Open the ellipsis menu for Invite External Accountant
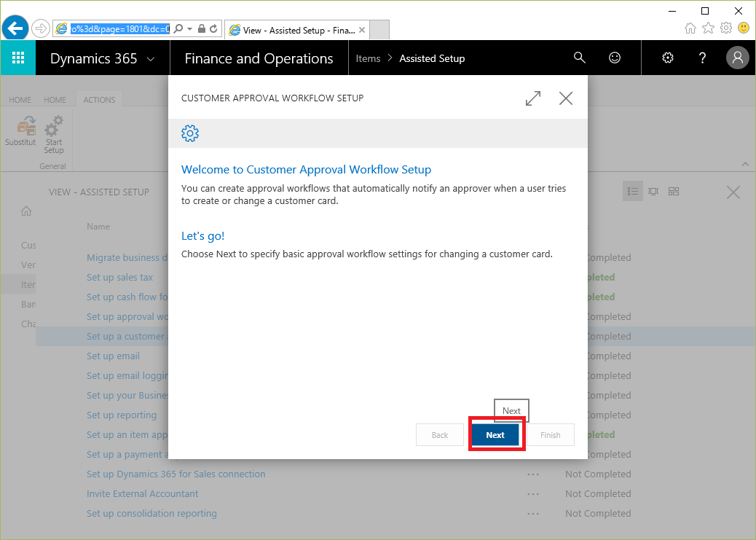Screen dimensions: 756x540 (x=532, y=494)
